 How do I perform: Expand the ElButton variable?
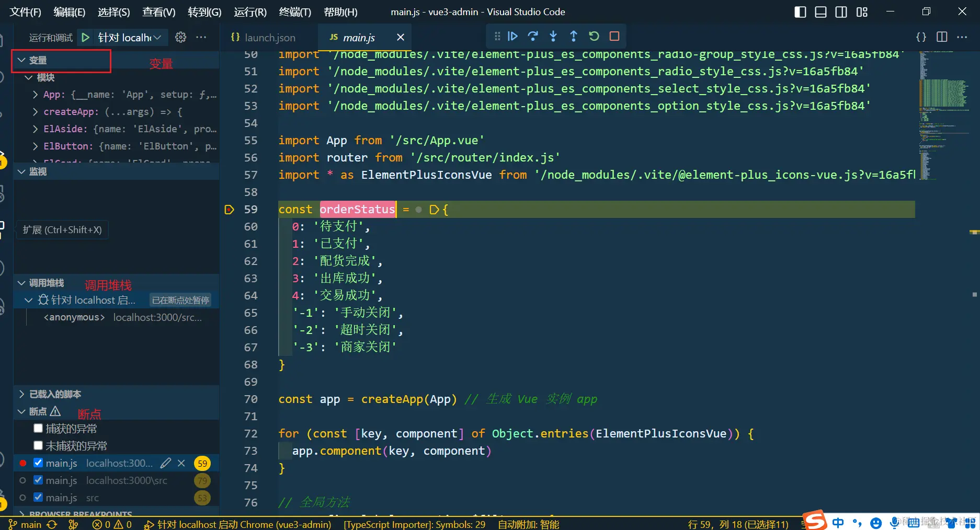[36, 146]
